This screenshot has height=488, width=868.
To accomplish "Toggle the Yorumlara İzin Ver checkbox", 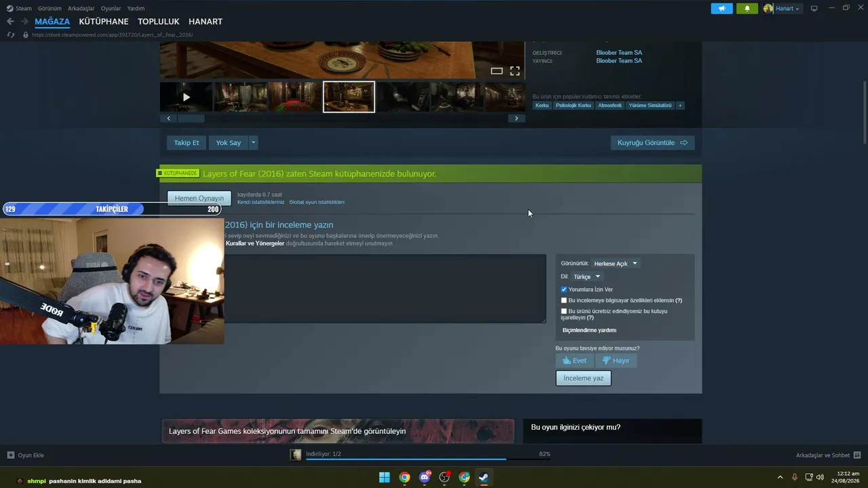I will point(564,289).
